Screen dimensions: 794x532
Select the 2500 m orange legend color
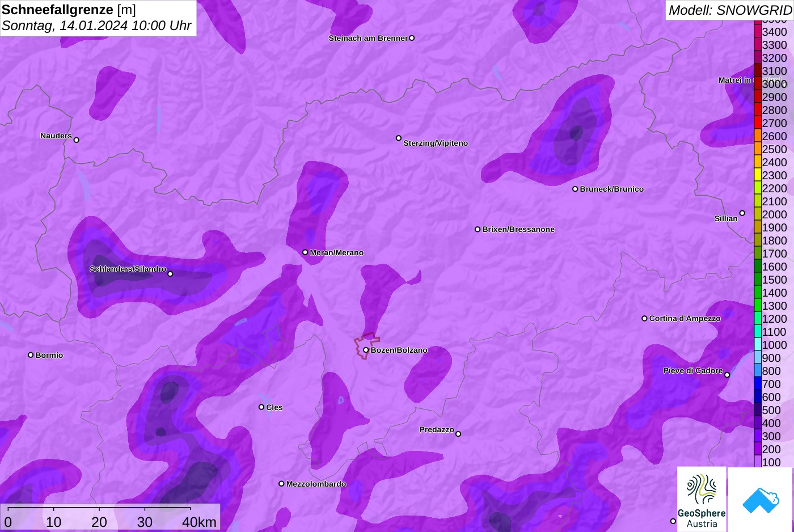point(757,149)
